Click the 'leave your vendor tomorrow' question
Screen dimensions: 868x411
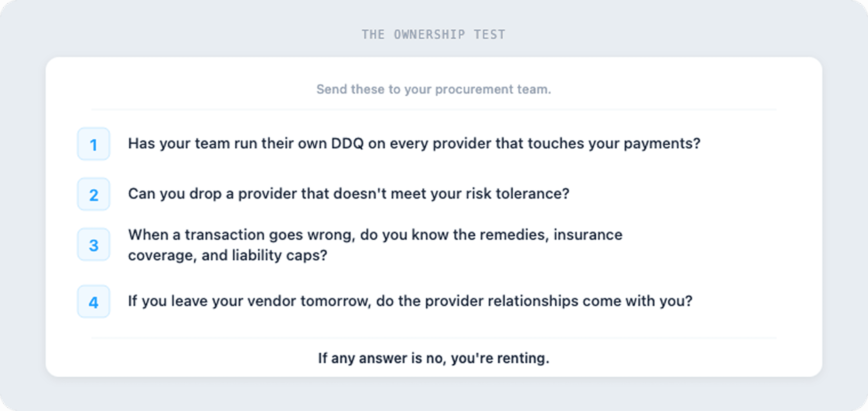[410, 301]
